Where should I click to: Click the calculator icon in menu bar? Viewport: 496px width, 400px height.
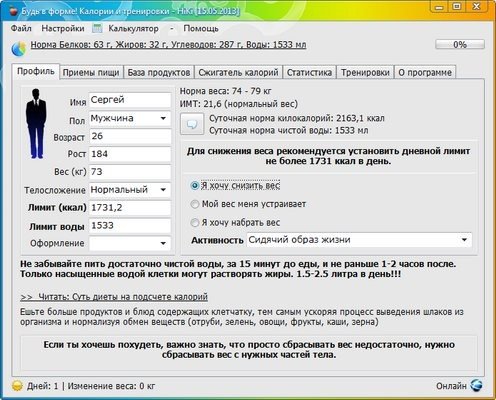coord(97,28)
